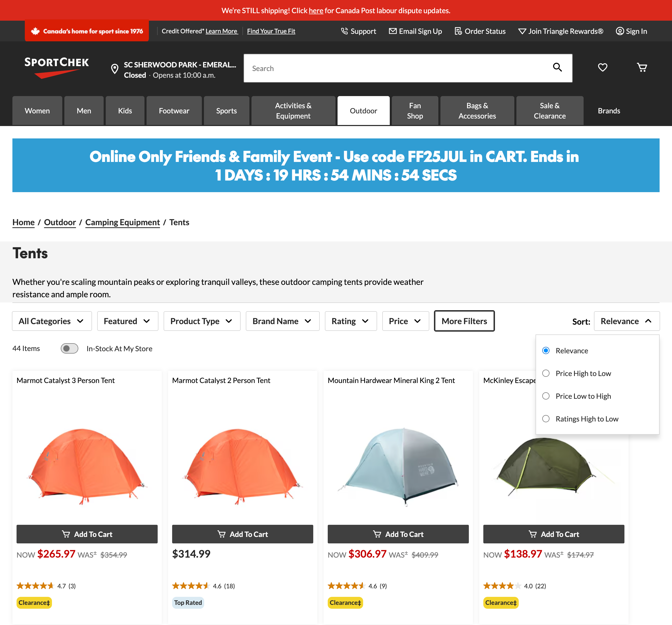Image resolution: width=672 pixels, height=625 pixels.
Task: Click the SportChek logo
Action: tap(56, 68)
